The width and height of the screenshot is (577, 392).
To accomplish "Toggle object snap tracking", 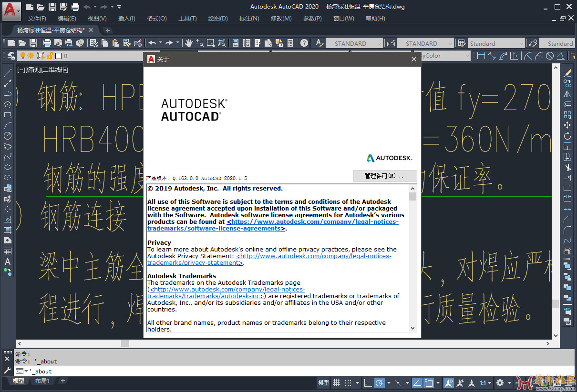I will (416, 382).
